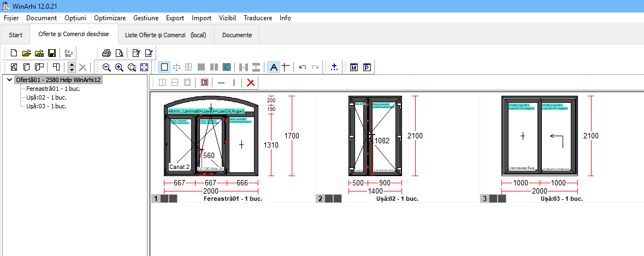Viewport: 644px width, 256px height.
Task: Click the red X delete icon
Action: [251, 83]
